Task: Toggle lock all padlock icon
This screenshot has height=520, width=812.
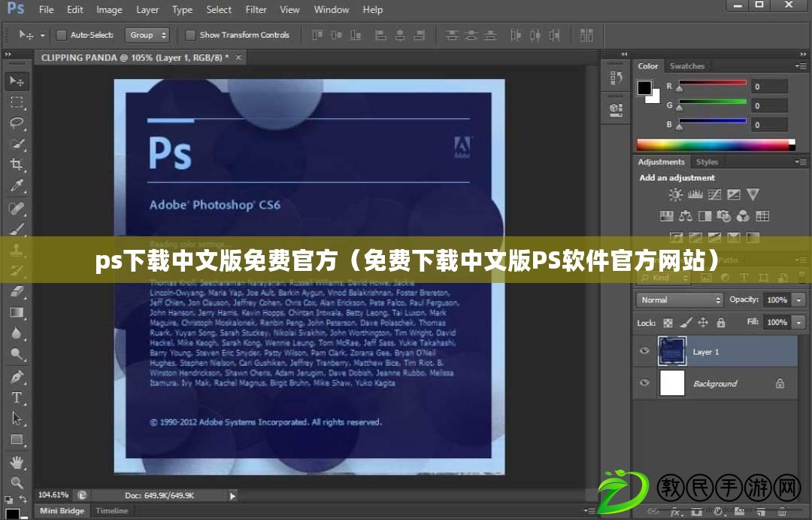Action: coord(721,323)
